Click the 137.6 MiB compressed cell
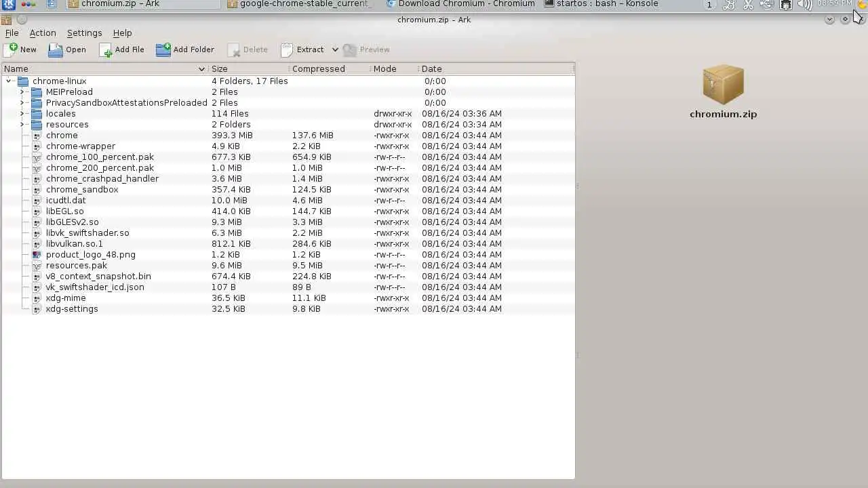This screenshot has height=488, width=868. [x=313, y=136]
